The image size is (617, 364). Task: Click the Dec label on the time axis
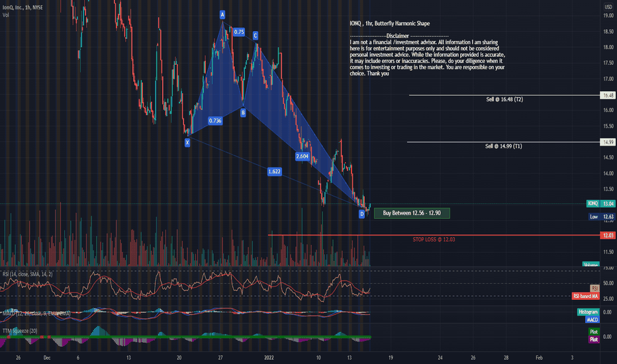coord(47,357)
